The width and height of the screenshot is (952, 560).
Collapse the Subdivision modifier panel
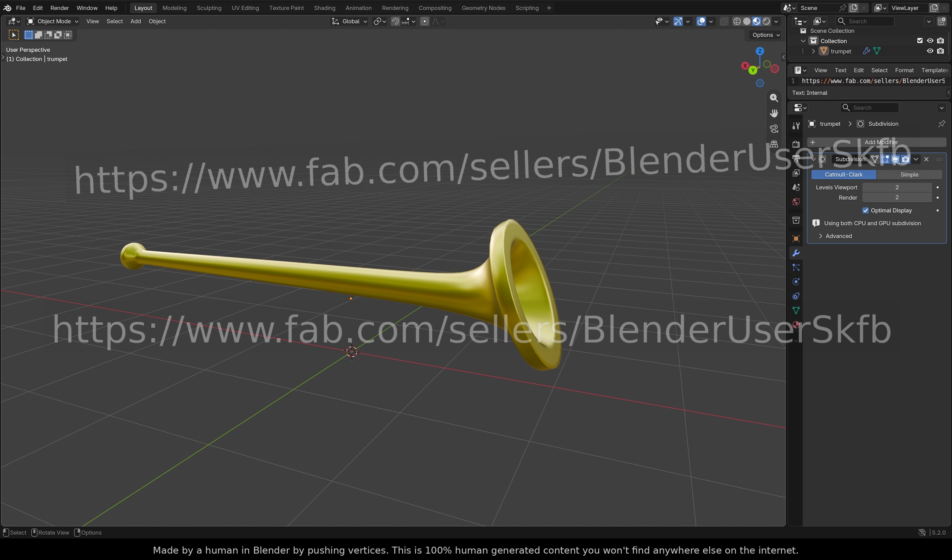(813, 159)
